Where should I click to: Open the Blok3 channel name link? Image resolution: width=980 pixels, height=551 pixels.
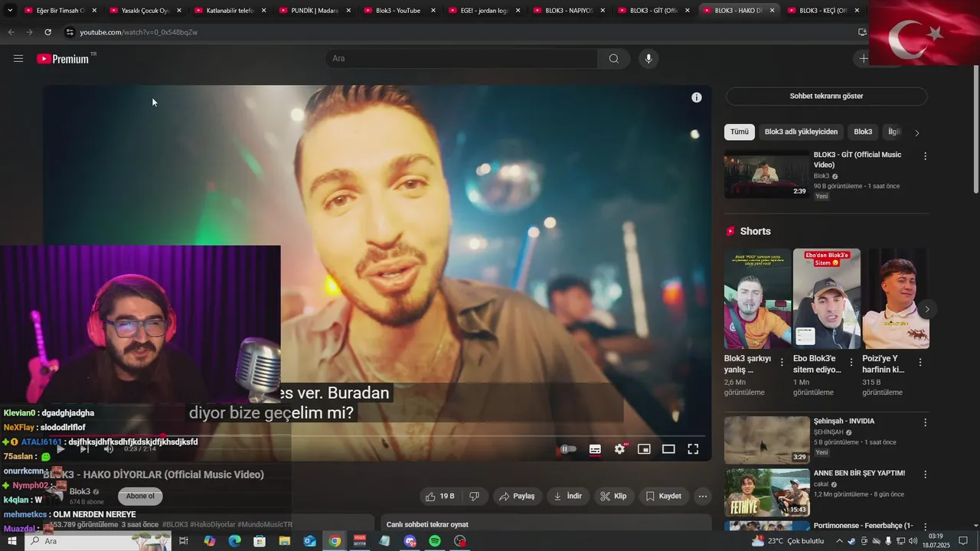[80, 491]
